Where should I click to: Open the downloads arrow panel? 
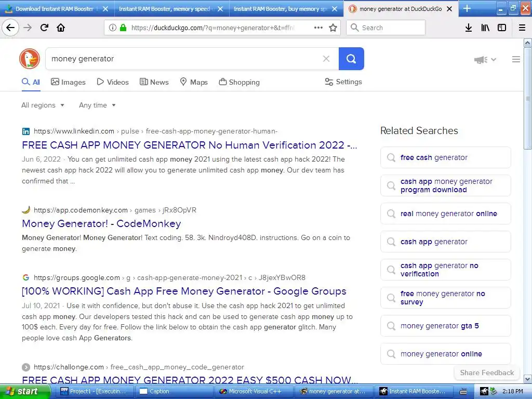(x=469, y=28)
